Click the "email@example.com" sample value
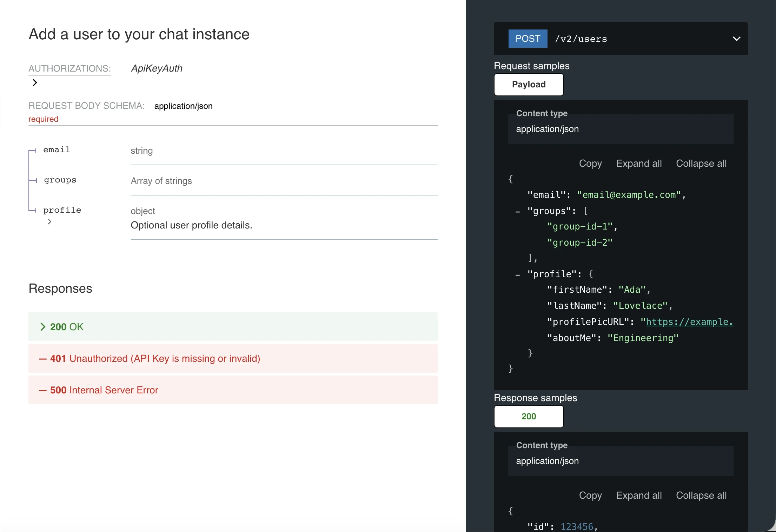Image resolution: width=776 pixels, height=532 pixels. tap(629, 195)
